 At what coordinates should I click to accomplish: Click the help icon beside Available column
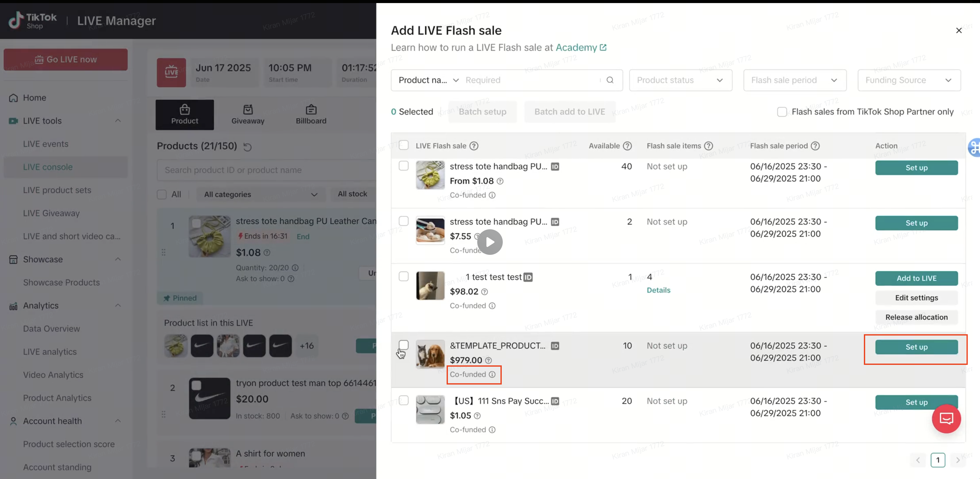point(627,146)
